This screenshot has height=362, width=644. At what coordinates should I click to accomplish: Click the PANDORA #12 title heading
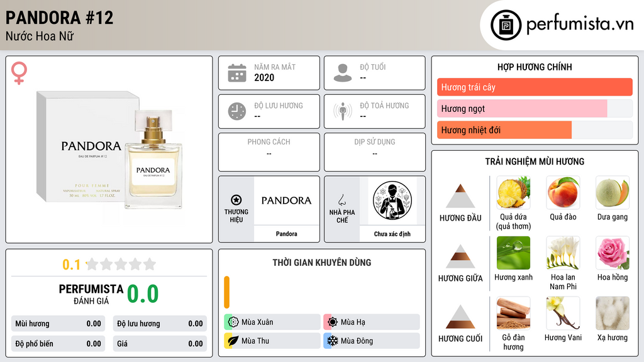tap(59, 18)
